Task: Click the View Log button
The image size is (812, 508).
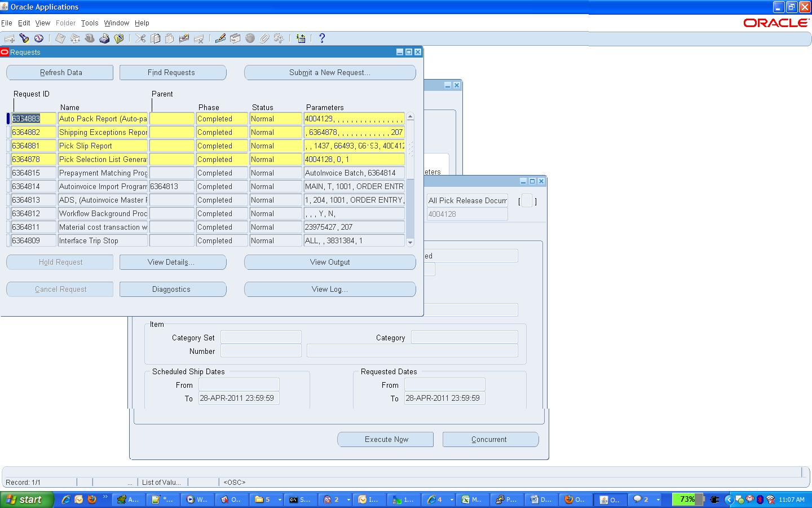Action: [330, 289]
